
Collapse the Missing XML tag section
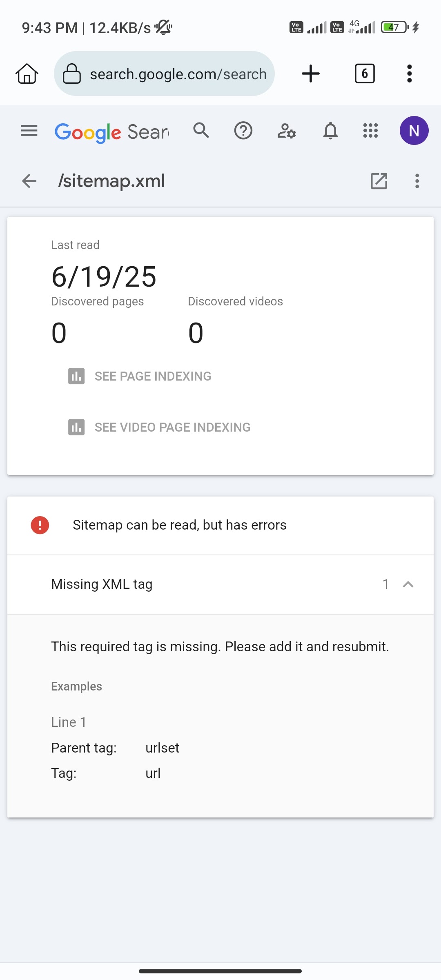click(408, 584)
